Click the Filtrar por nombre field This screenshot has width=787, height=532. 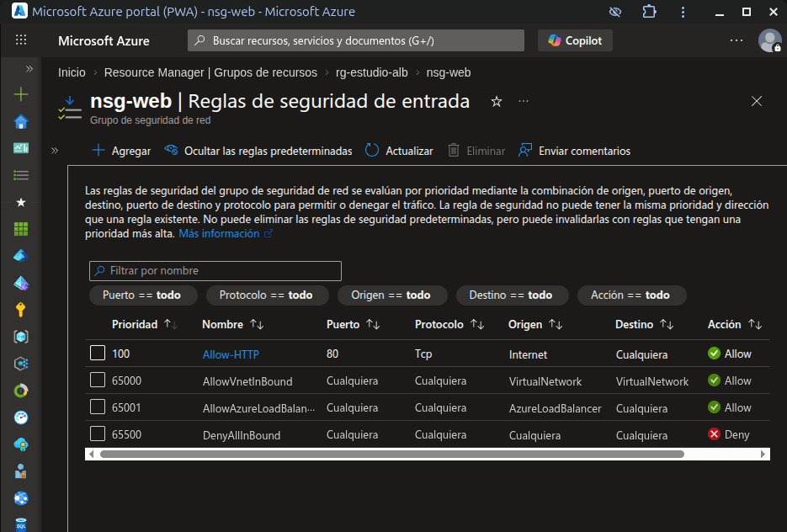(215, 271)
